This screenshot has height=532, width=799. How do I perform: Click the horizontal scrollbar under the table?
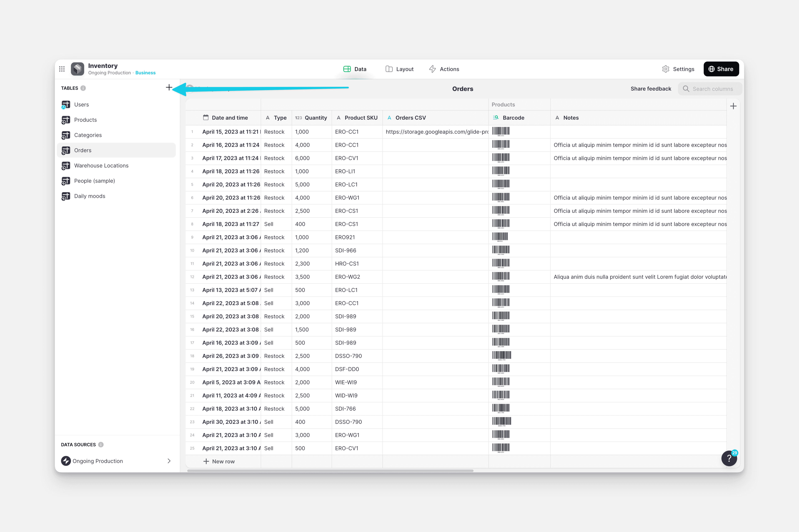pos(330,471)
